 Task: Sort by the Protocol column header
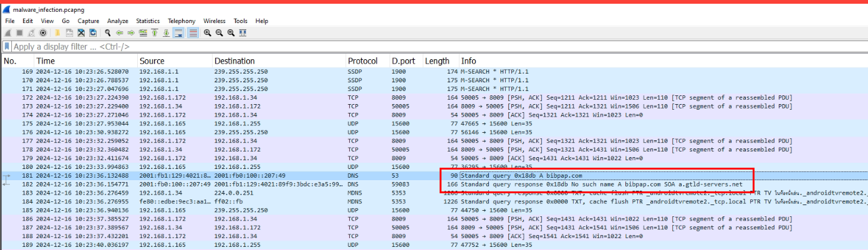pyautogui.click(x=363, y=61)
